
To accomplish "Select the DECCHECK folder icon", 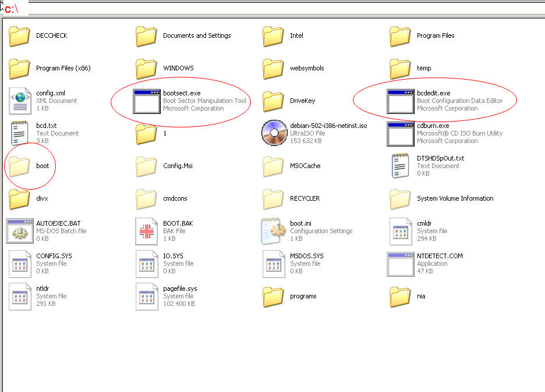I will click(19, 35).
